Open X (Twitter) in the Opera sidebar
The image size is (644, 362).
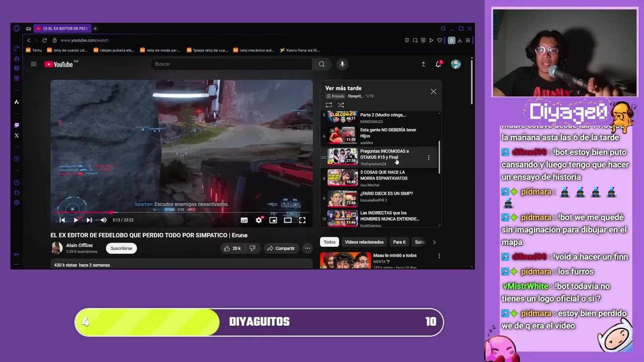(17, 135)
